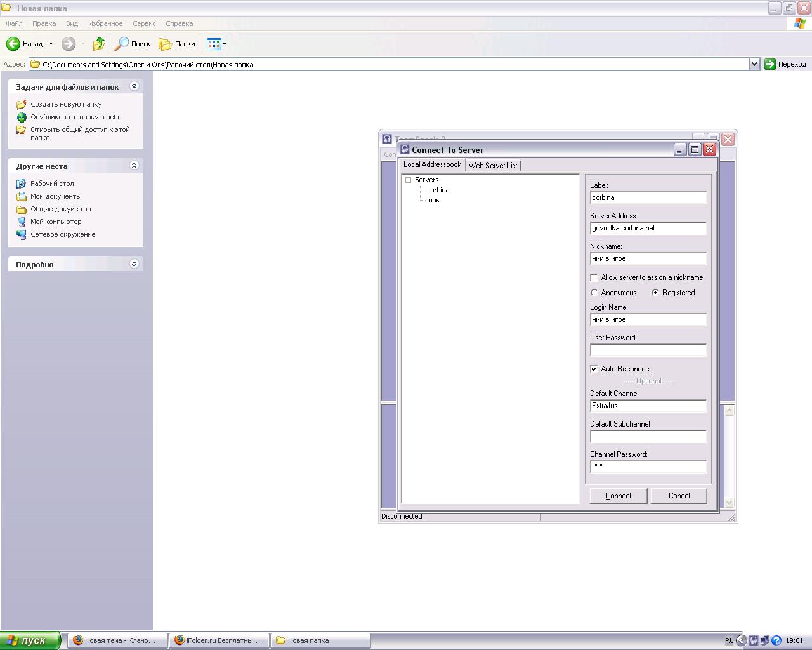Click the Сетевое окружение network icon

coord(22,234)
